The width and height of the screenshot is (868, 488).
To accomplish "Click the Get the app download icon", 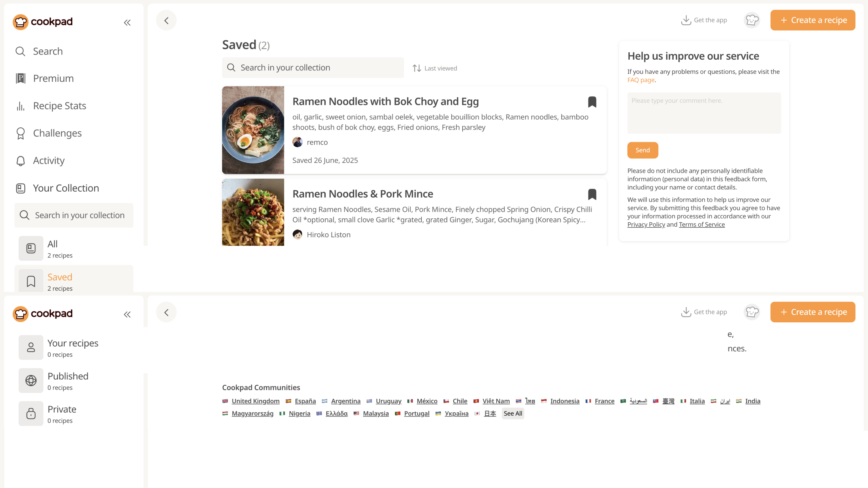I will click(x=686, y=20).
